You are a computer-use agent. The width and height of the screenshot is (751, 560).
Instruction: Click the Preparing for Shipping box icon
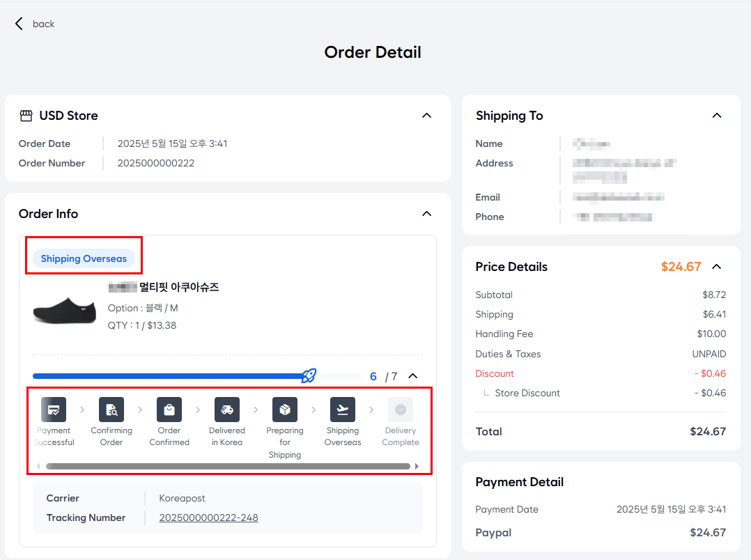pyautogui.click(x=285, y=410)
